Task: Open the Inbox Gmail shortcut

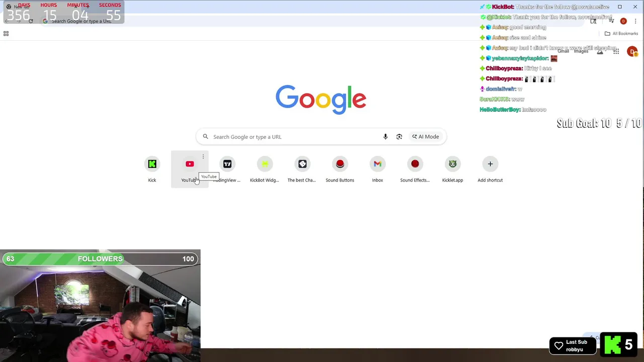Action: 377,169
